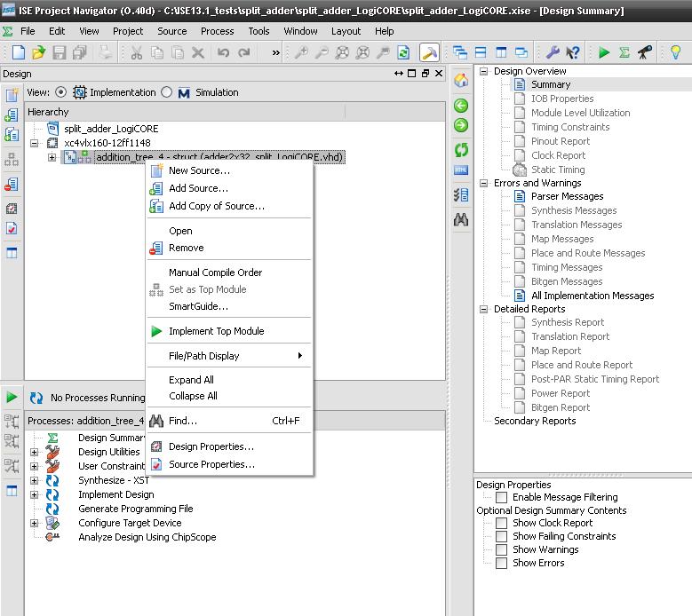This screenshot has width=692, height=616.
Task: Click the green Implement Top Module toolbar icon
Action: (604, 53)
